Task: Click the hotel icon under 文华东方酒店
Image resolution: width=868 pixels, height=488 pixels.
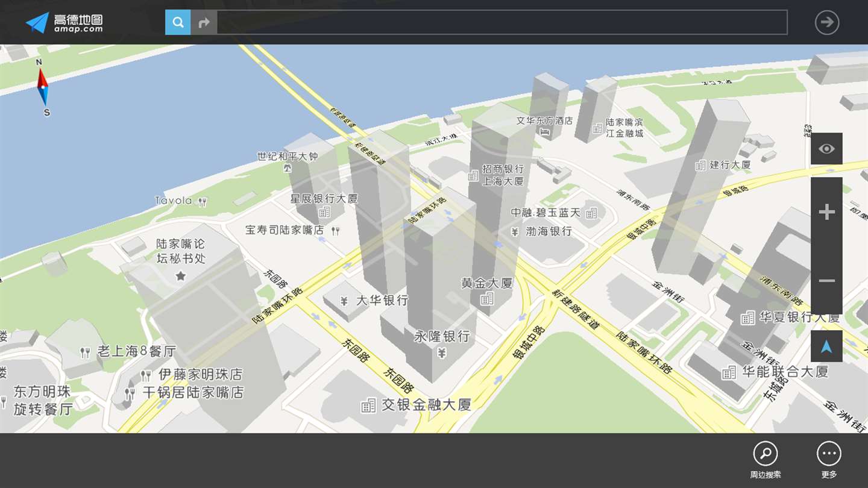Action: (x=545, y=132)
